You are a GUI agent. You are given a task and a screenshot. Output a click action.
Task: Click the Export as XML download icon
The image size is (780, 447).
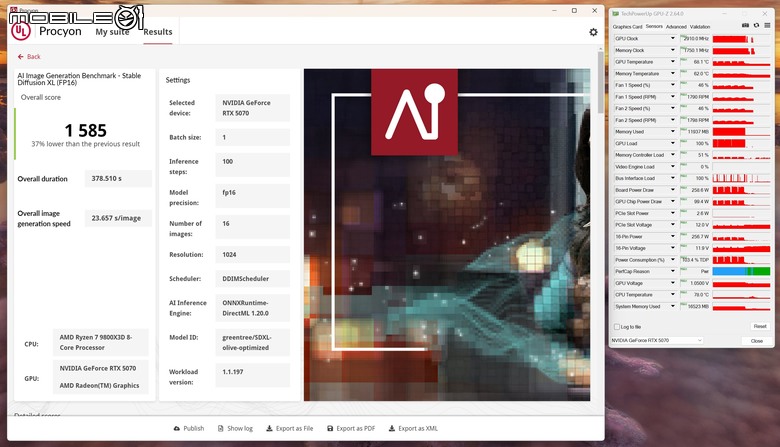click(391, 428)
